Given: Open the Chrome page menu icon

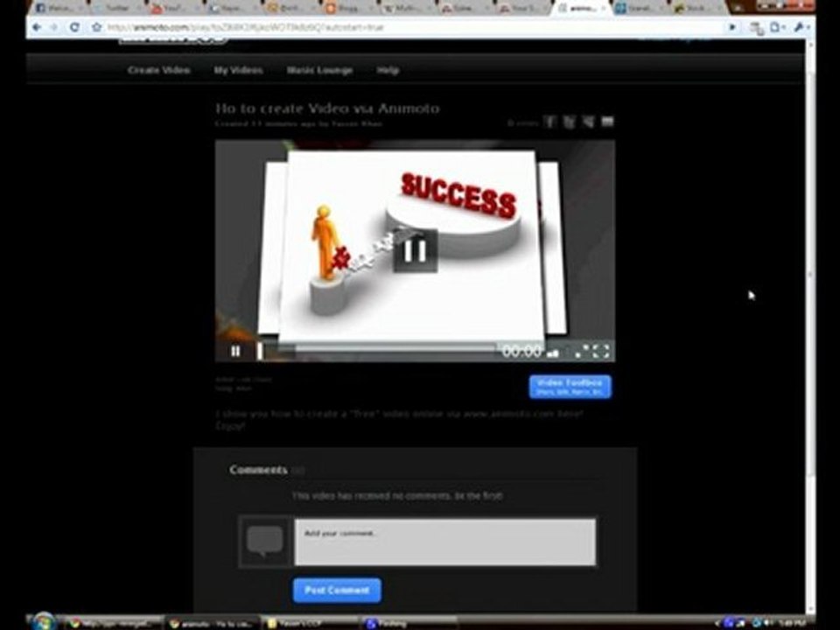Looking at the screenshot, I should tap(776, 27).
